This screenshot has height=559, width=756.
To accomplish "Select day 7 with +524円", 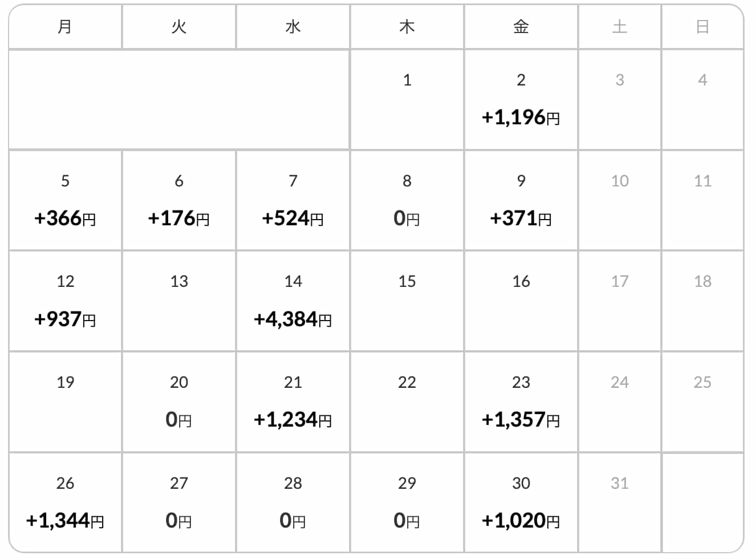I will pos(293,201).
